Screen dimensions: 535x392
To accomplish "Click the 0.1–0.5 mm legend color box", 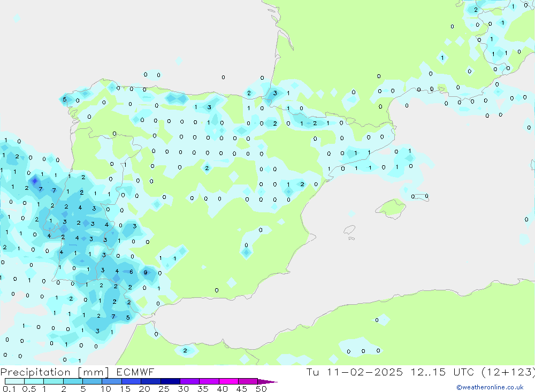I will click(14, 381).
